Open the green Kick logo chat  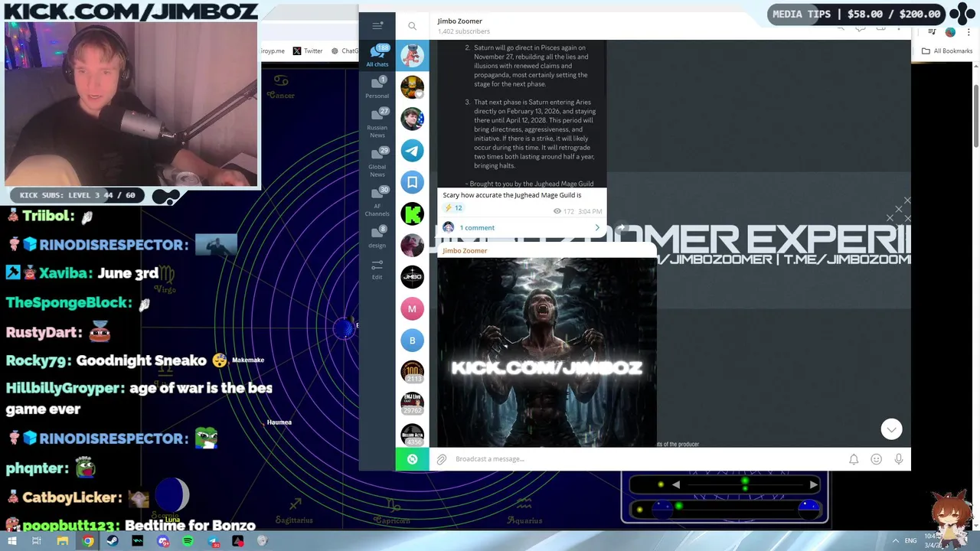point(412,214)
